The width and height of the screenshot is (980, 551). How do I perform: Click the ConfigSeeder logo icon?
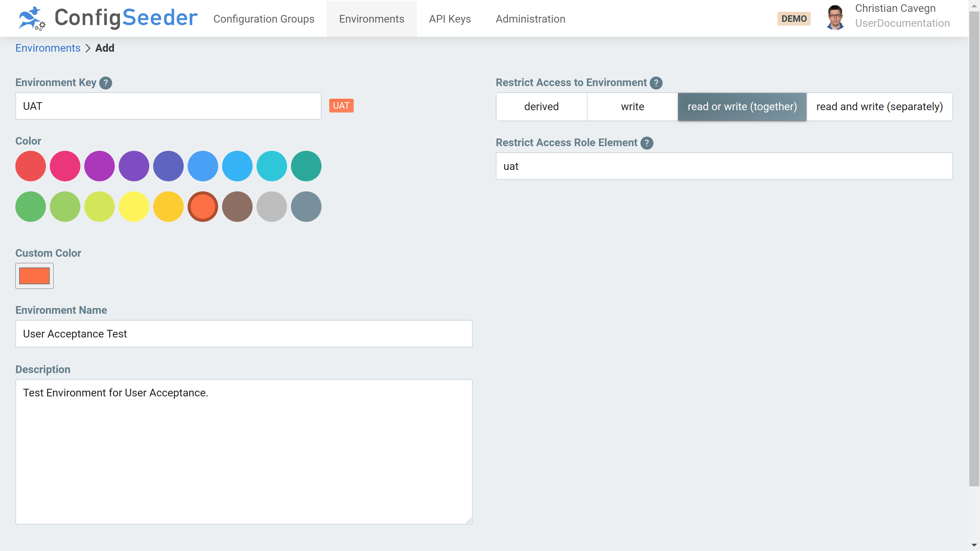(32, 18)
